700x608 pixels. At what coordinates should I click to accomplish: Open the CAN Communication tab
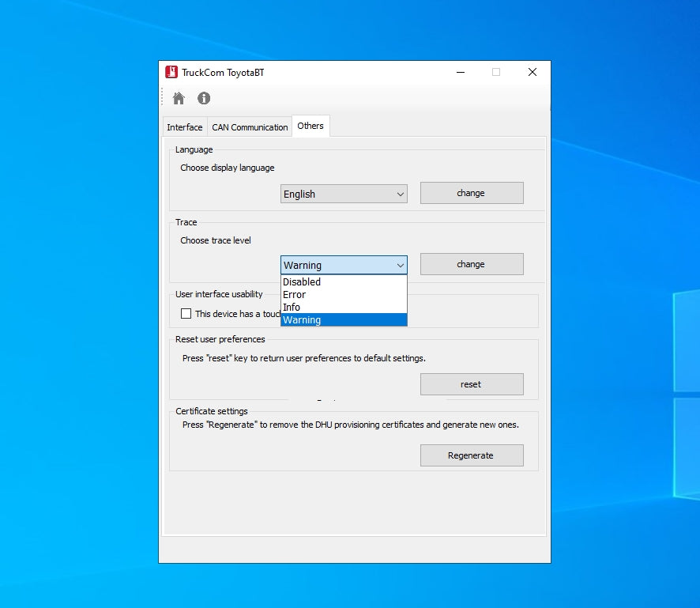[x=250, y=127]
